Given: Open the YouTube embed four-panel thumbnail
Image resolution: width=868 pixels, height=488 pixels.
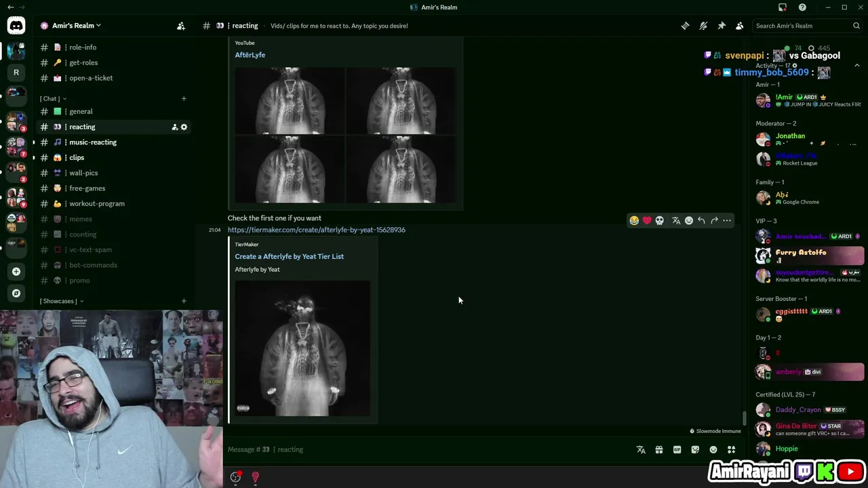Looking at the screenshot, I should (345, 135).
